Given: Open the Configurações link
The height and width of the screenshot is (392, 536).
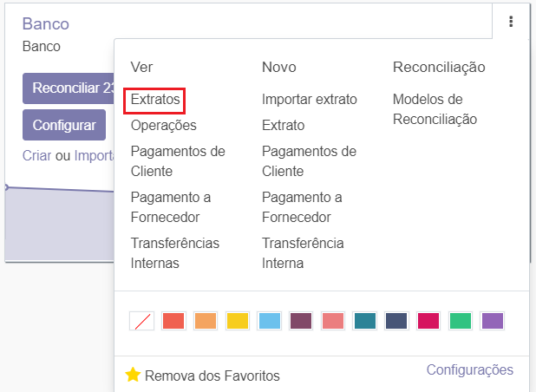Looking at the screenshot, I should (x=469, y=370).
